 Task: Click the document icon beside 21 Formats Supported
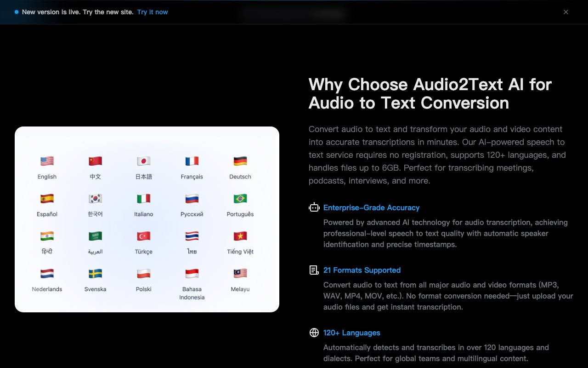click(314, 270)
